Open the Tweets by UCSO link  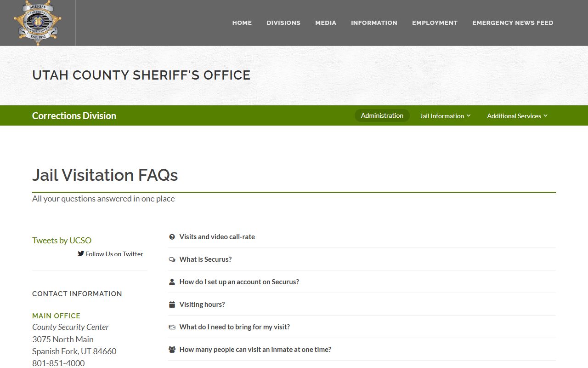[x=62, y=240]
